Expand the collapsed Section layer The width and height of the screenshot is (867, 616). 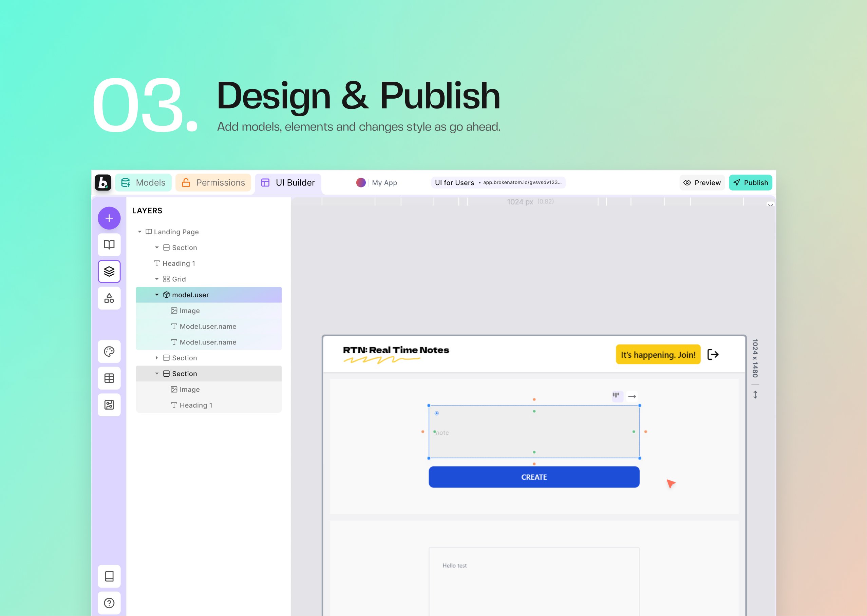click(157, 358)
